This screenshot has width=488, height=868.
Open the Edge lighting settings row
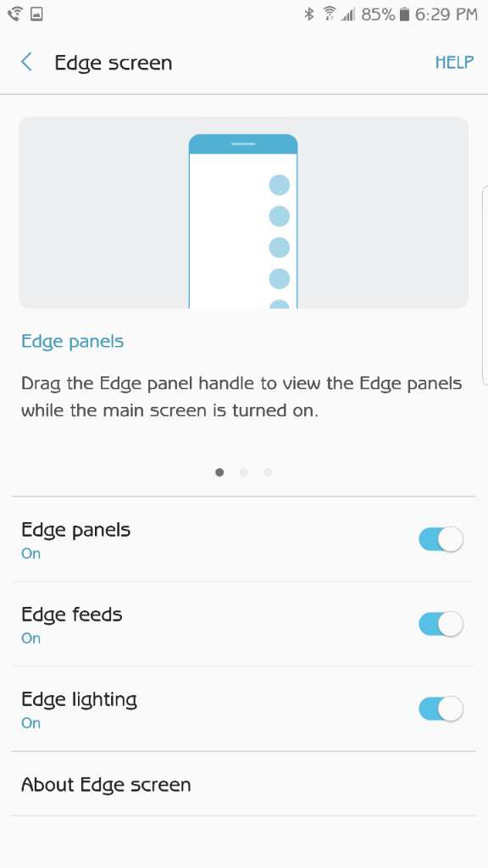[243, 709]
